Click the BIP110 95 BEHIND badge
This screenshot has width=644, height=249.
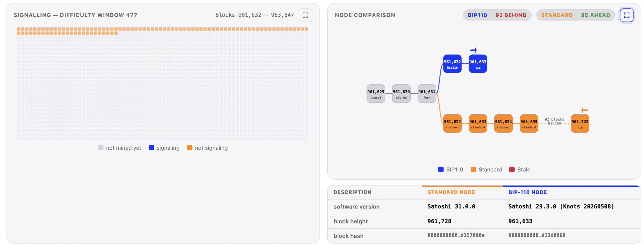pos(497,15)
